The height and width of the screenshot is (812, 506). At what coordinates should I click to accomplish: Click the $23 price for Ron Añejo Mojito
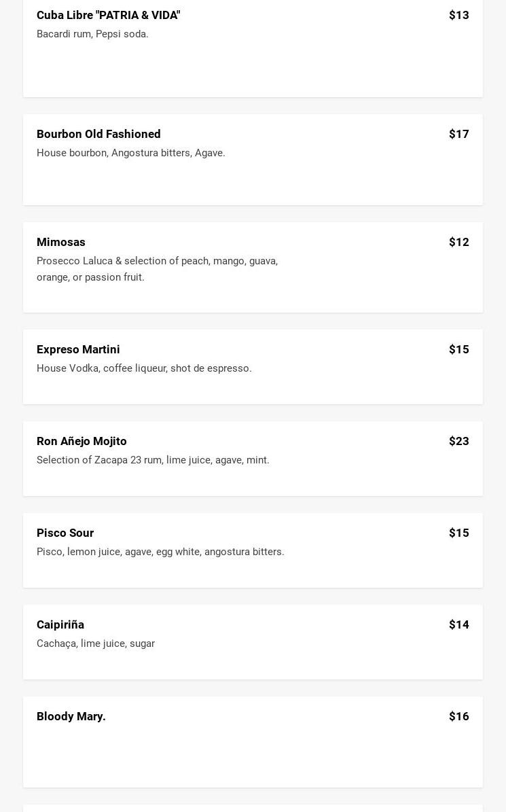pyautogui.click(x=458, y=441)
